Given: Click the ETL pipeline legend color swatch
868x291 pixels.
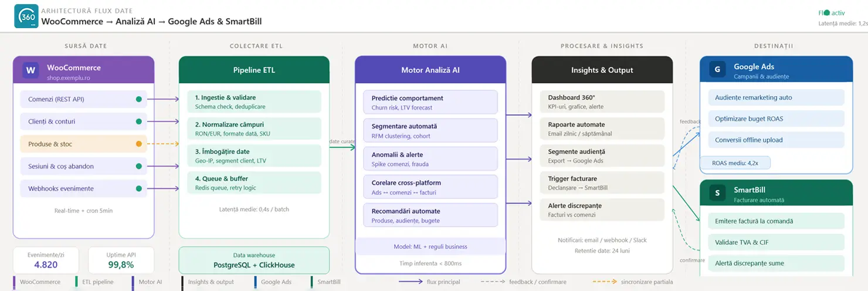Looking at the screenshot, I should 76,282.
